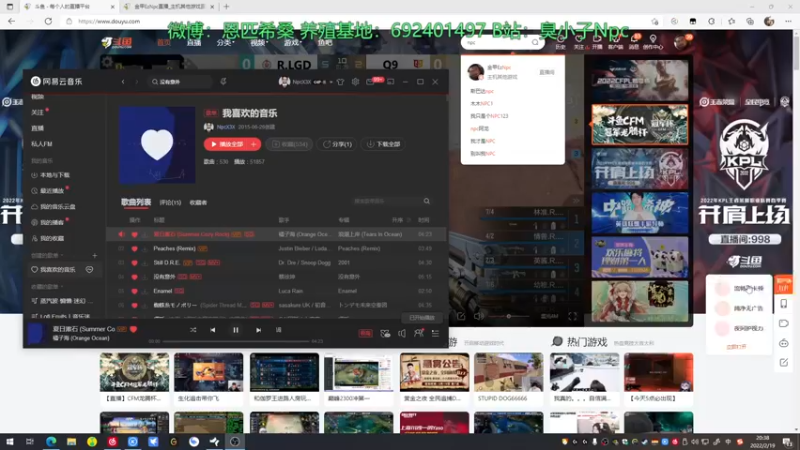Click the red 播放全部 button
The height and width of the screenshot is (450, 800).
[227, 144]
